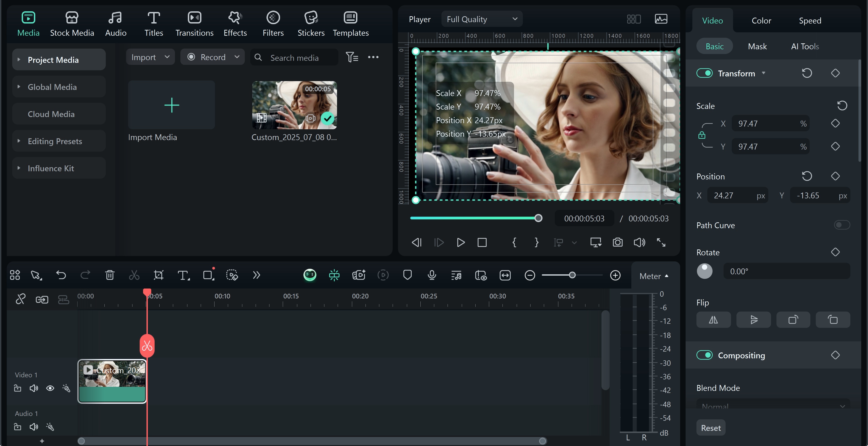Add text with the timeline text tool
Screen dimensions: 868x446
coord(183,275)
